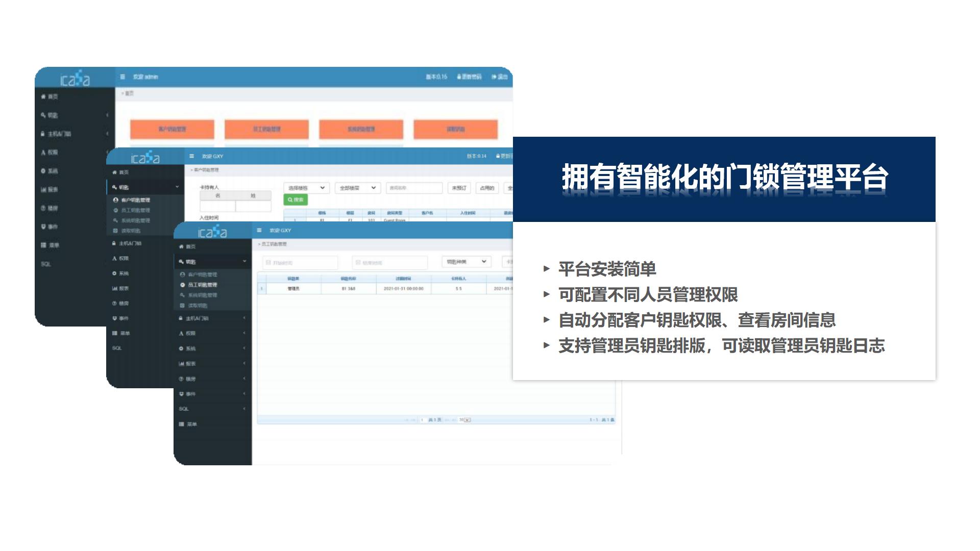The height and width of the screenshot is (551, 980).
Task: Toggle sidebar via hamburger beside 欢迎 GXY in front window
Action: [x=259, y=231]
